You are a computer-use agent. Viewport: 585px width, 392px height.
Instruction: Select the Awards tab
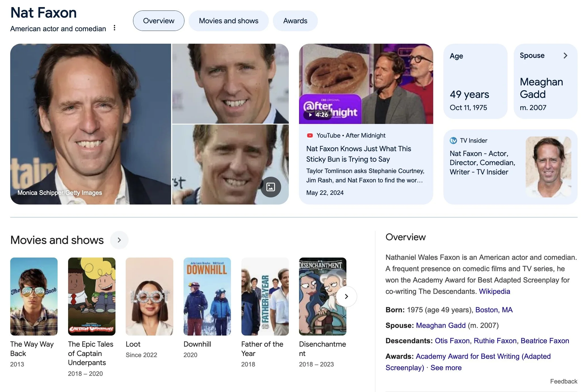[x=295, y=21]
